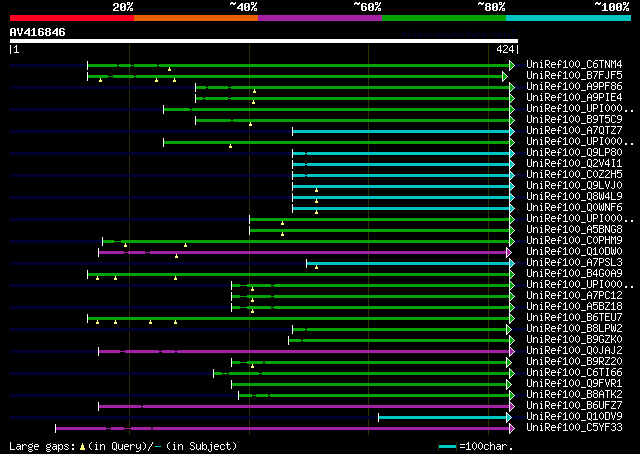This screenshot has height=454, width=640.
Task: Open the UniRef100_Q0WNF6 hit label
Action: click(x=574, y=207)
